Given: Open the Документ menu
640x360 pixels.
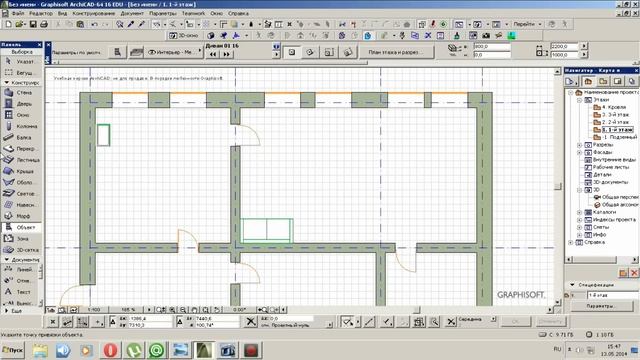Looking at the screenshot, I should [x=132, y=13].
